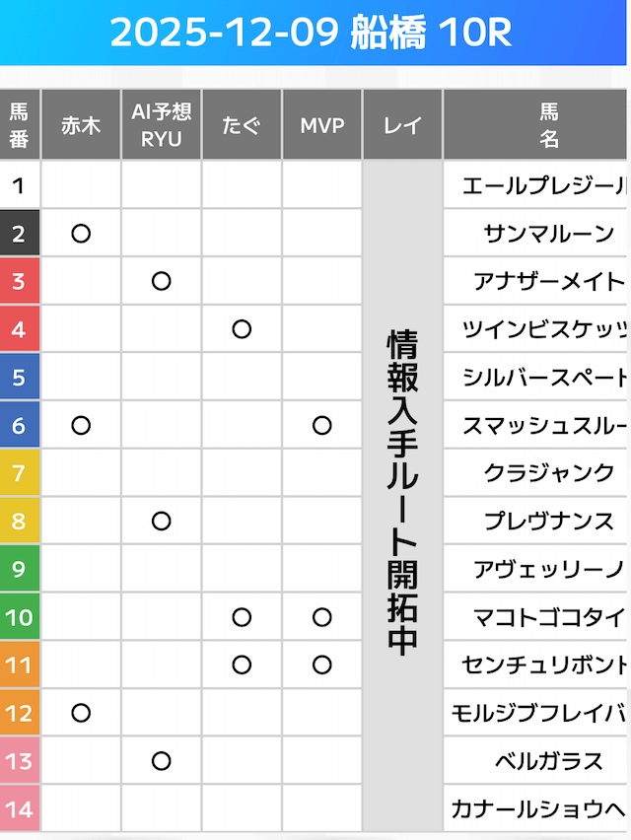Viewport: 631px width, 840px height.
Task: Click the 赤木 circle mark for horse 12
Action: point(82,713)
